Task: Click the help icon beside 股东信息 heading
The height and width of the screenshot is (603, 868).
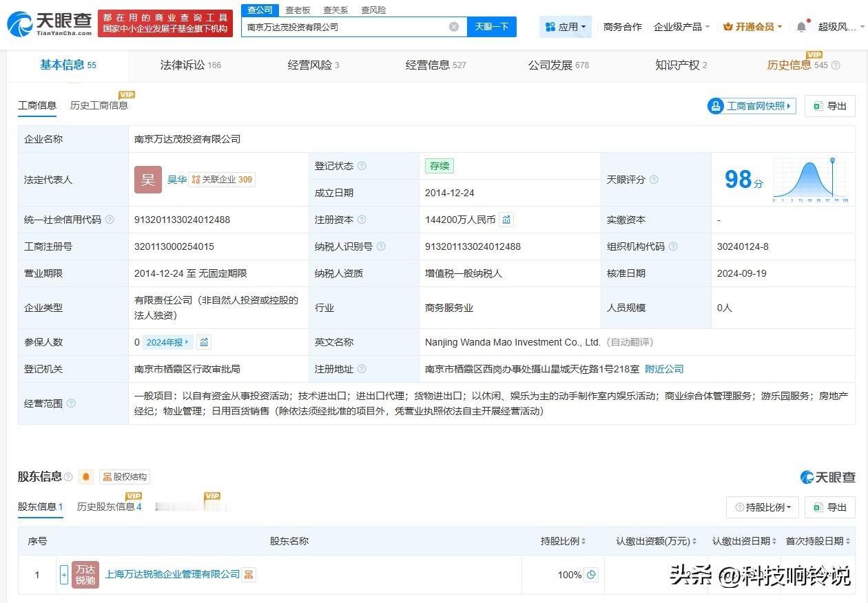Action: pyautogui.click(x=68, y=476)
